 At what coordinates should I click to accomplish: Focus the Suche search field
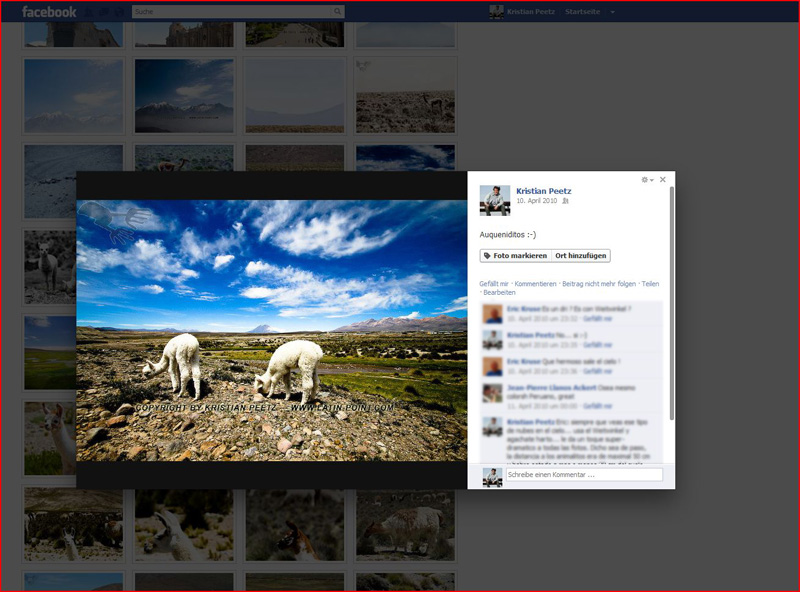point(232,11)
